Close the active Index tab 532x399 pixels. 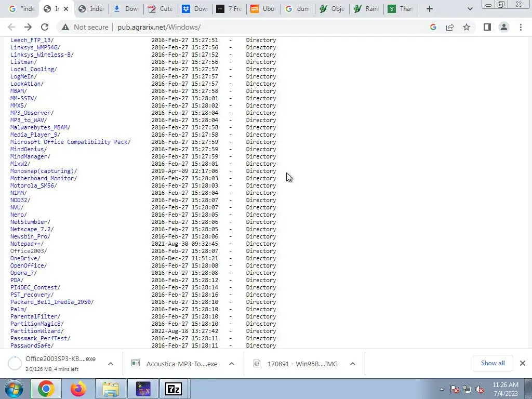click(66, 9)
